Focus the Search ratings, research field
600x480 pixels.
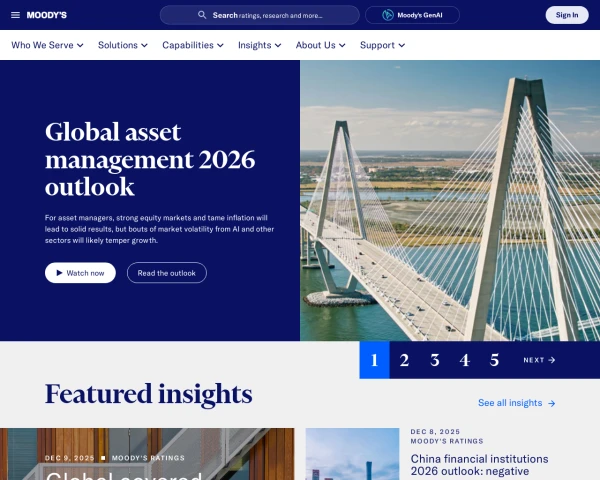259,15
